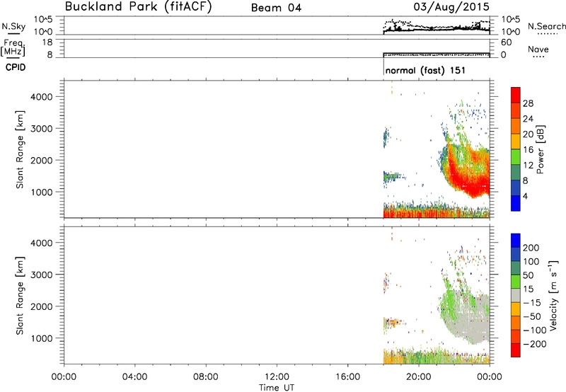Image resolution: width=566 pixels, height=392 pixels.
Task: Click the "-15" tick on velocity colorbar
Action: 532,303
